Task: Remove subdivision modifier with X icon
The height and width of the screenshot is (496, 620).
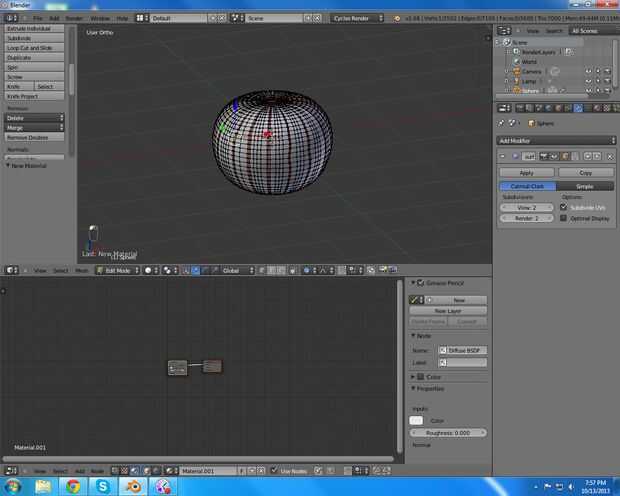Action: 610,157
